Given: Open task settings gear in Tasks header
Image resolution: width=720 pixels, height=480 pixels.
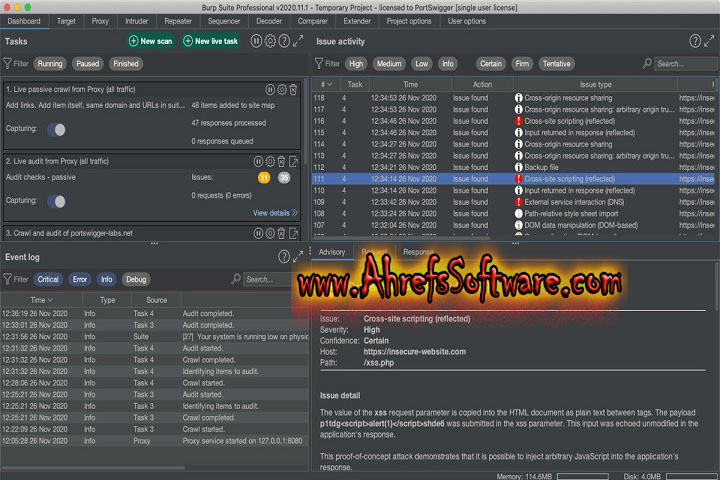Looking at the screenshot, I should 270,41.
